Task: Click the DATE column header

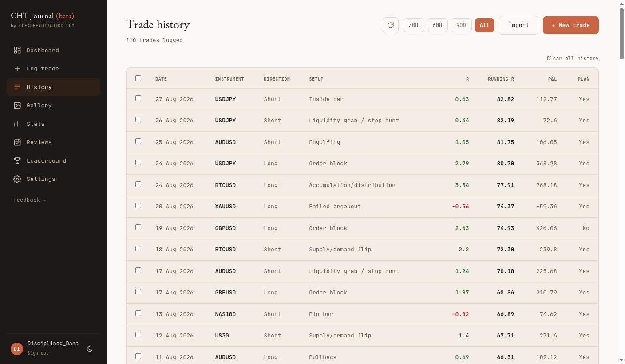Action: pyautogui.click(x=161, y=79)
